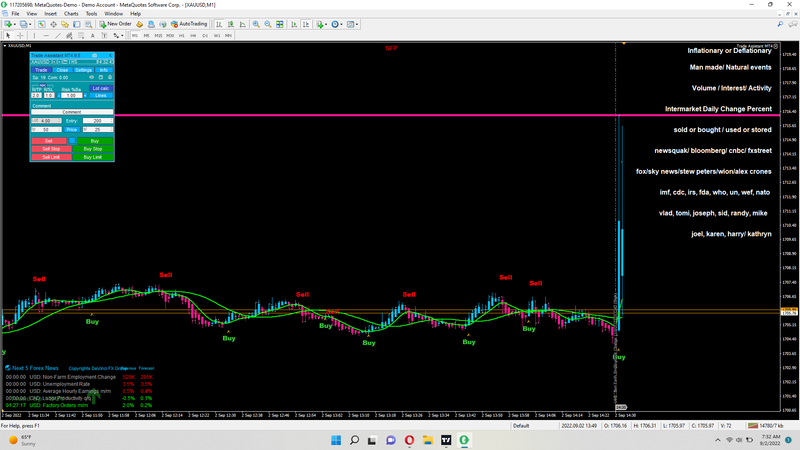Viewport: 800px width, 450px height.
Task: Click the Entry value field
Action: click(x=97, y=121)
